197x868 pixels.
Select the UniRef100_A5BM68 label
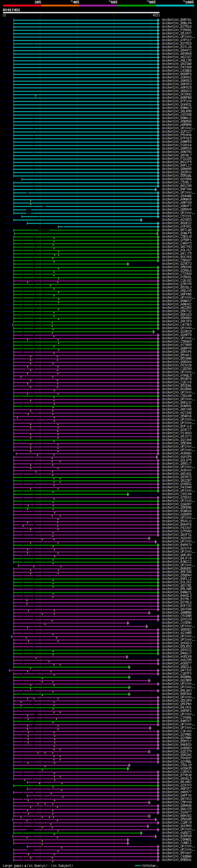click(x=177, y=121)
